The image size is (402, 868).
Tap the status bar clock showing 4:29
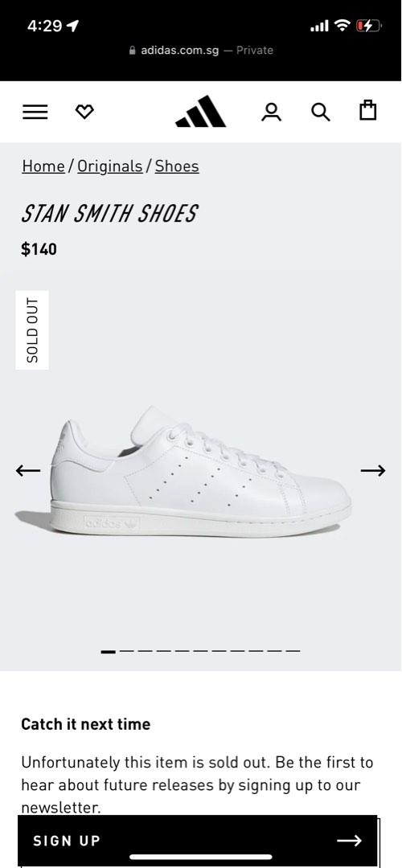45,26
